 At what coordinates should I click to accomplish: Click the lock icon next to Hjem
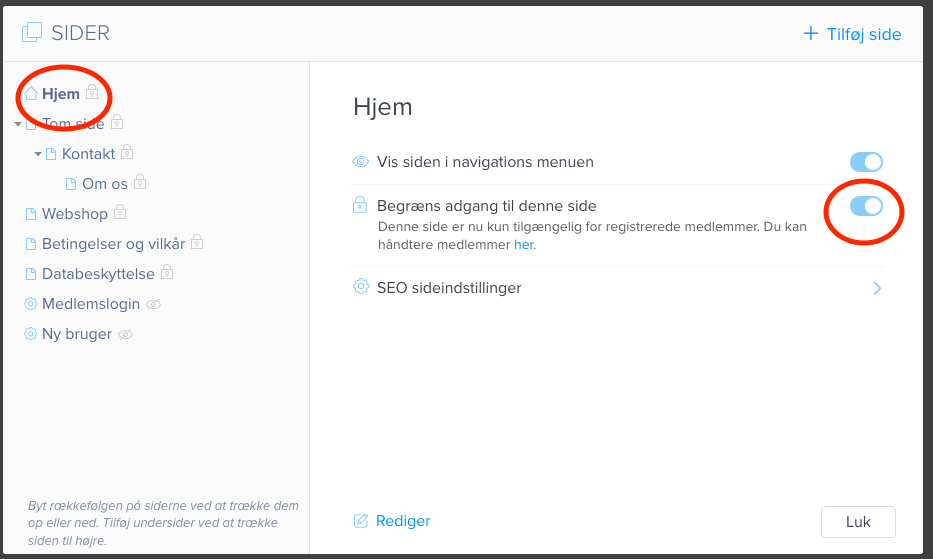[92, 92]
